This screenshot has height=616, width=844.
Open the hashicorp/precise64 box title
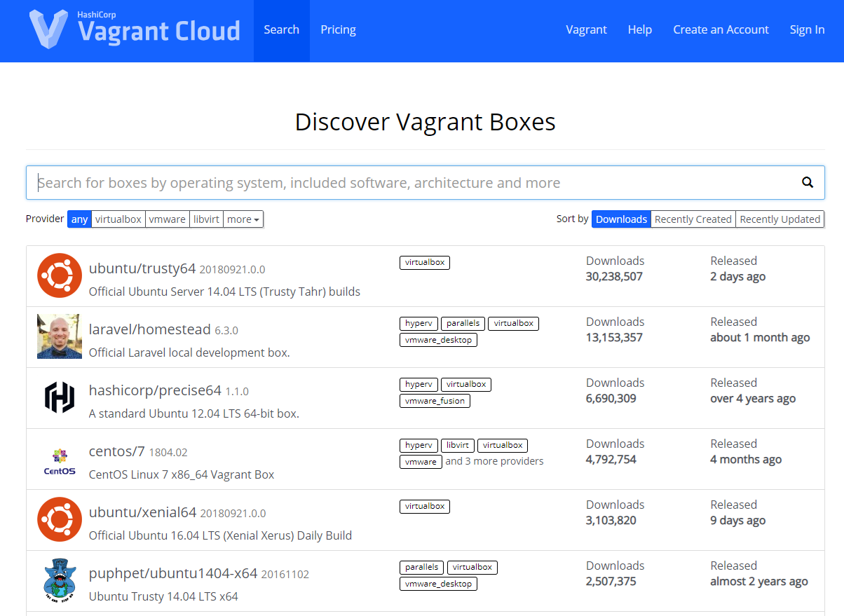155,390
